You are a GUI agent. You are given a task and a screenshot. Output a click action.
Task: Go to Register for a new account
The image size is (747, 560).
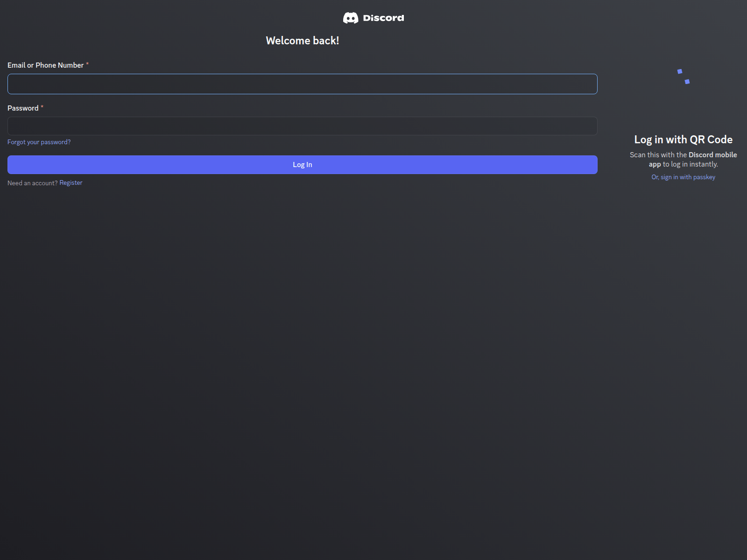click(71, 183)
